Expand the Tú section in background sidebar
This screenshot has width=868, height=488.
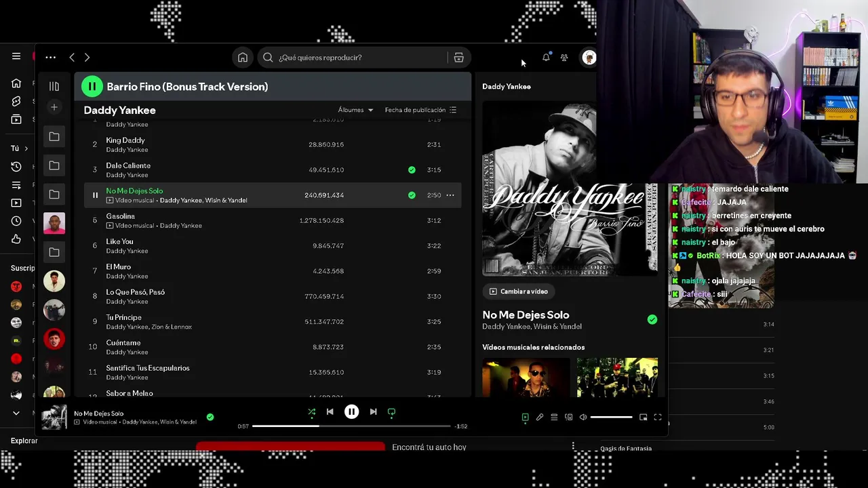coord(20,148)
